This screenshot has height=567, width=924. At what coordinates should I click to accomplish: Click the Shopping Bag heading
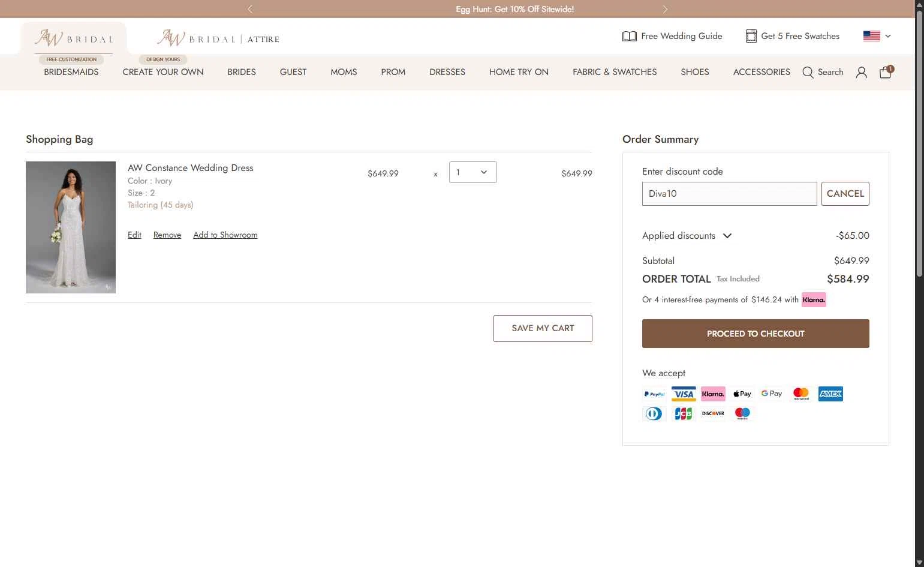tap(59, 139)
